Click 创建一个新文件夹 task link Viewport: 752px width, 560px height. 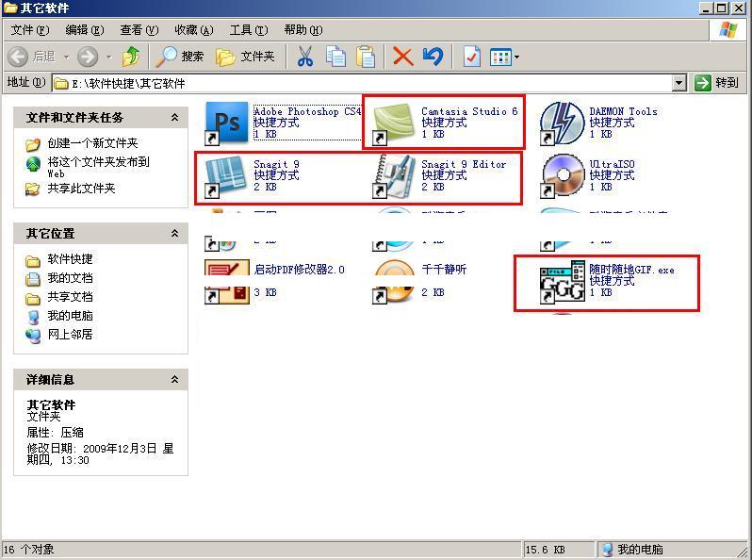pyautogui.click(x=92, y=143)
